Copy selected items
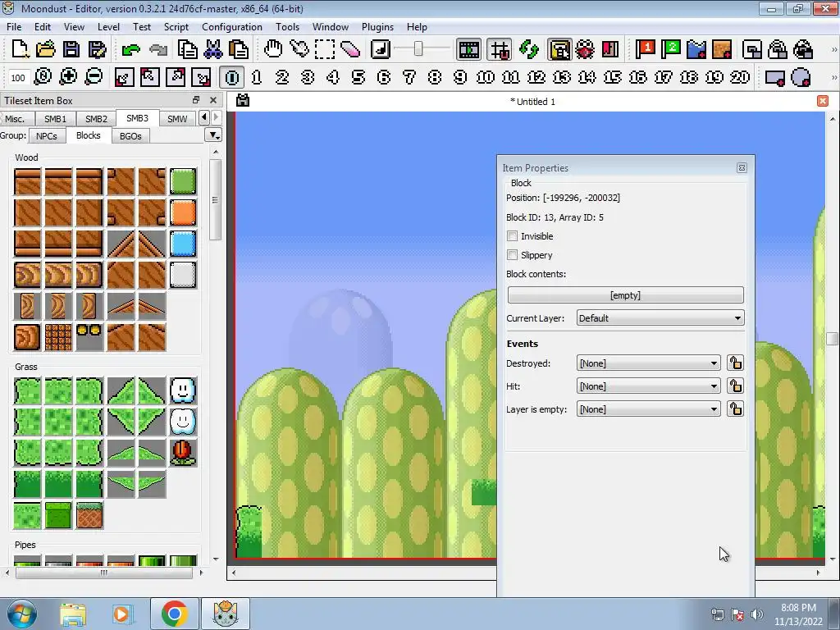The image size is (840, 630). (x=188, y=49)
